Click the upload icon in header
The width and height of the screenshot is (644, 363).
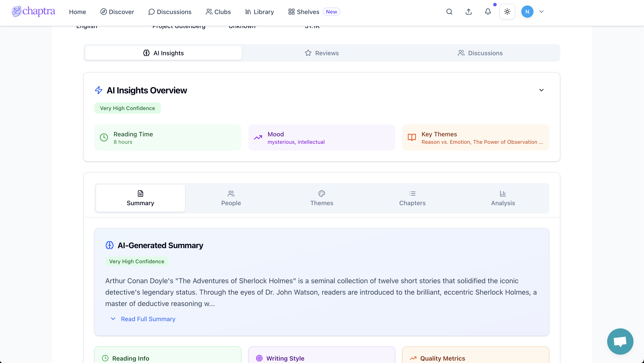468,12
